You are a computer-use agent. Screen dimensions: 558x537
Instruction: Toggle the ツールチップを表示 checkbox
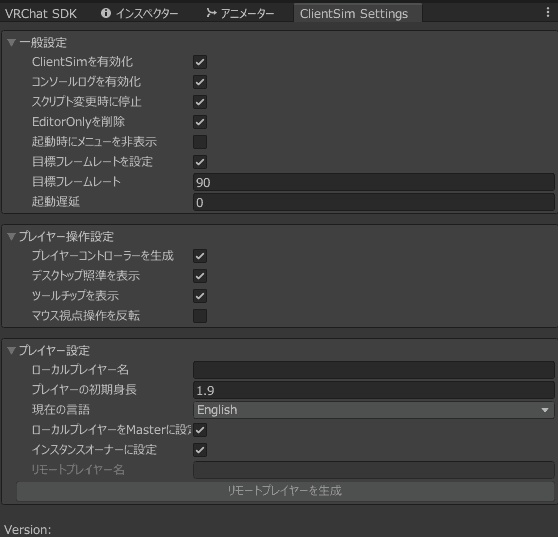200,296
